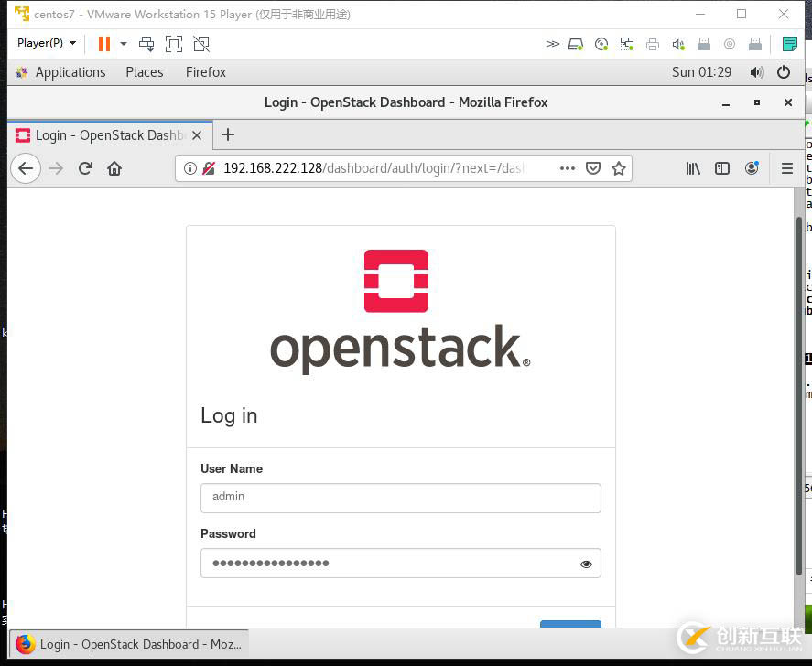
Task: Reload the current page
Action: coord(85,168)
